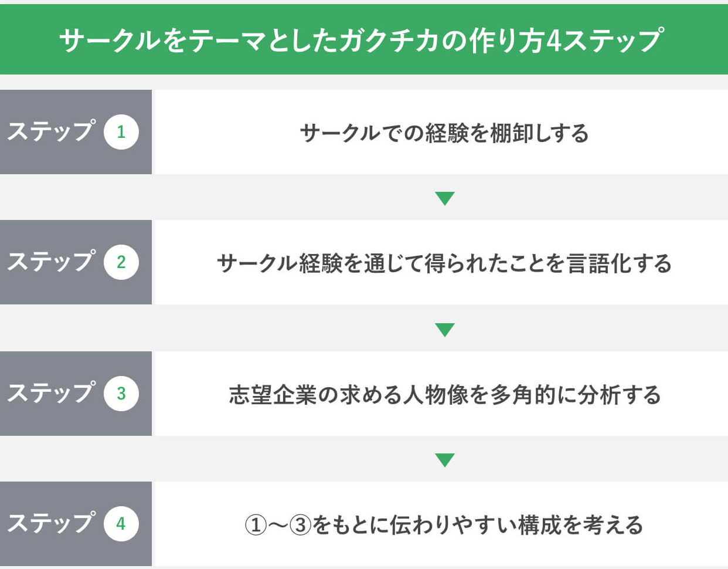Click 4ステップ in the header title
This screenshot has height=569, width=728.
click(x=604, y=40)
